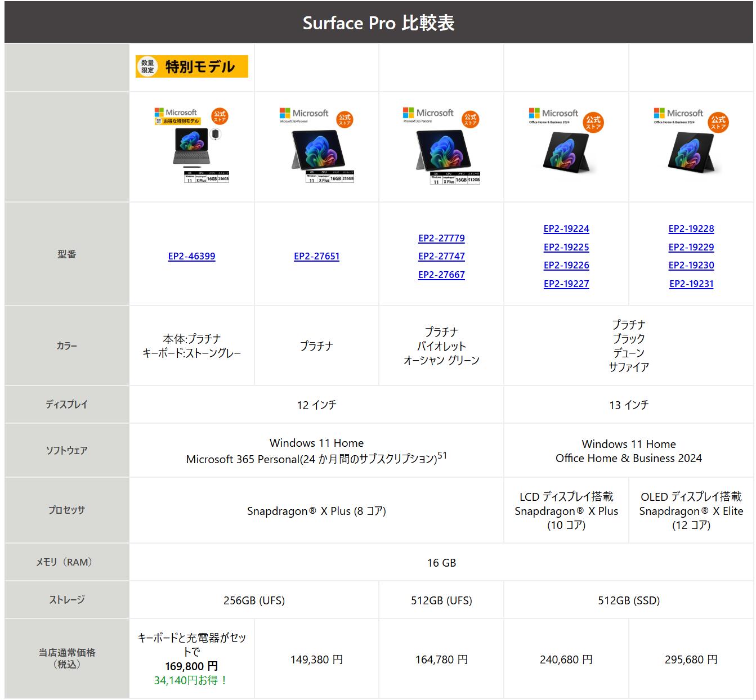The height and width of the screenshot is (700, 756).
Task: Click the Microsoft logo on the special model product
Action: [176, 111]
